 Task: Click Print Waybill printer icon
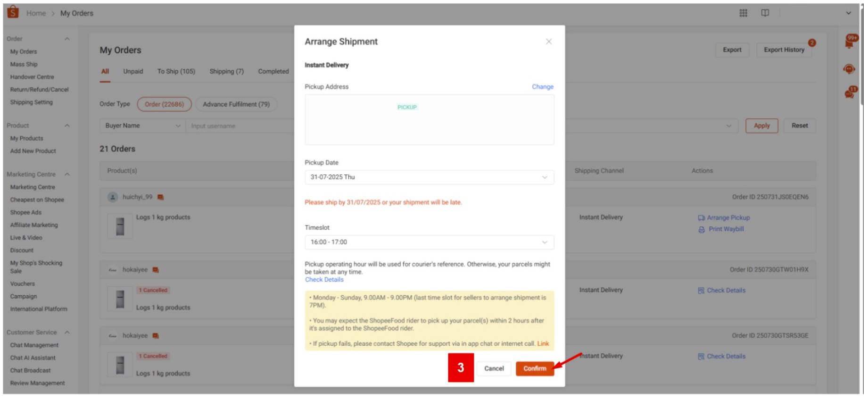point(702,229)
